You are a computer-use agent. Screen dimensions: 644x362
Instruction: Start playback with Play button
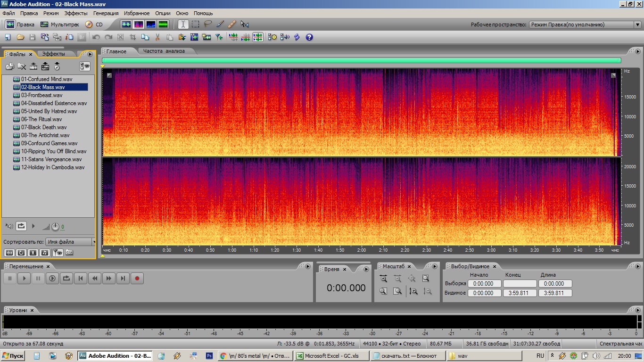click(x=24, y=279)
